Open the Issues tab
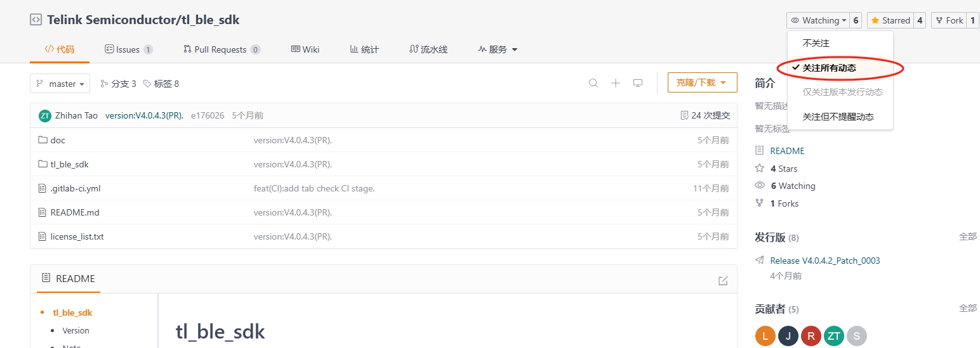Image resolution: width=980 pixels, height=348 pixels. [x=128, y=49]
